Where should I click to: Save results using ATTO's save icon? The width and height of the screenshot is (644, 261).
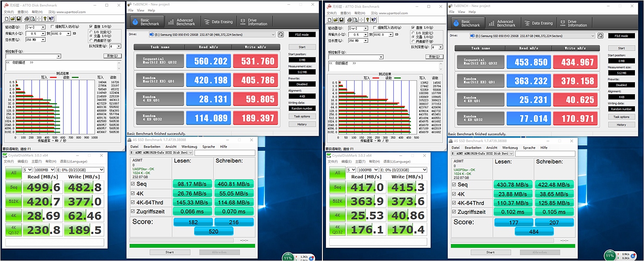(x=19, y=19)
